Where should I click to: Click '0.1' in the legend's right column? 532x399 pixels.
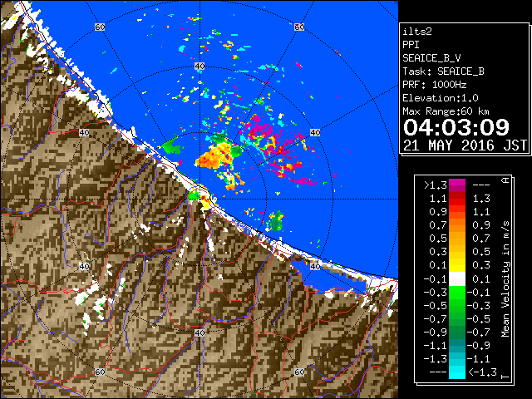(x=481, y=279)
